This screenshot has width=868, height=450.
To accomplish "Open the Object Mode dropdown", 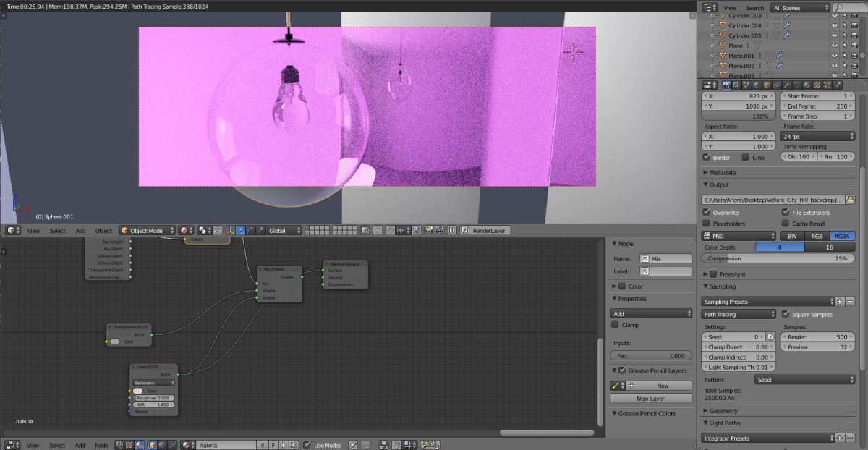I will pos(147,230).
